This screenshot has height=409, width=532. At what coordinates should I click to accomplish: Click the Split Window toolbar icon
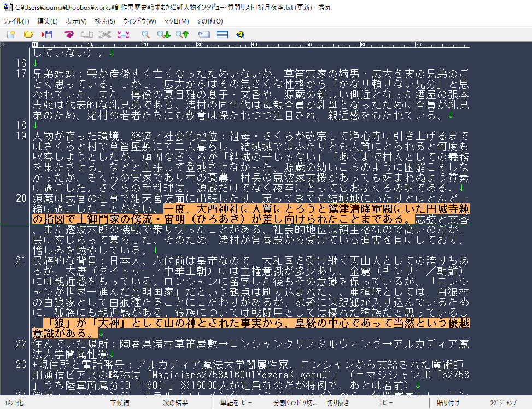(x=221, y=34)
